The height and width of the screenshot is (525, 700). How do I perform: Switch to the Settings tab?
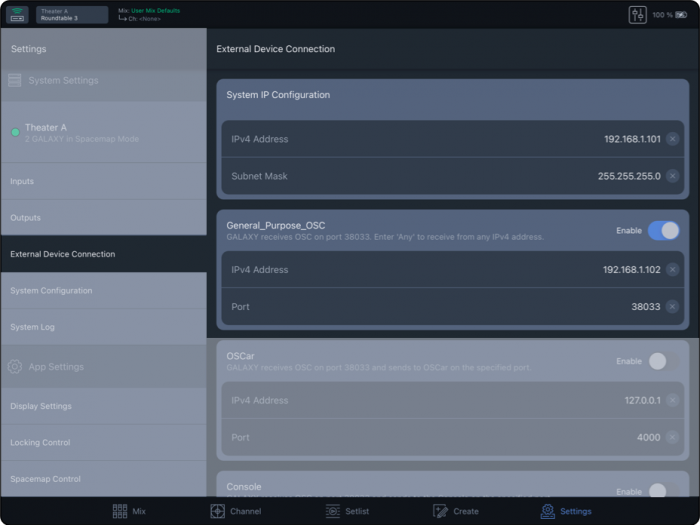566,511
